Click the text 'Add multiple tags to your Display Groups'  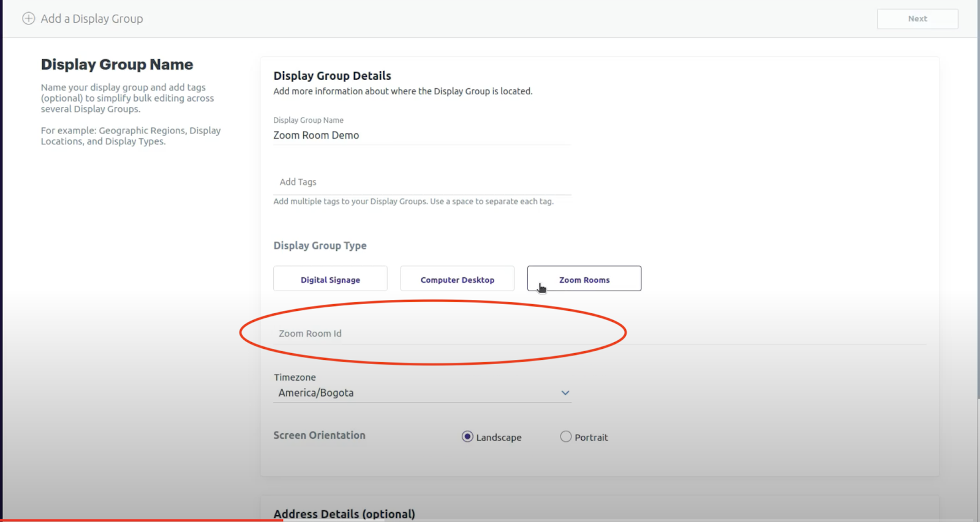[x=350, y=201]
